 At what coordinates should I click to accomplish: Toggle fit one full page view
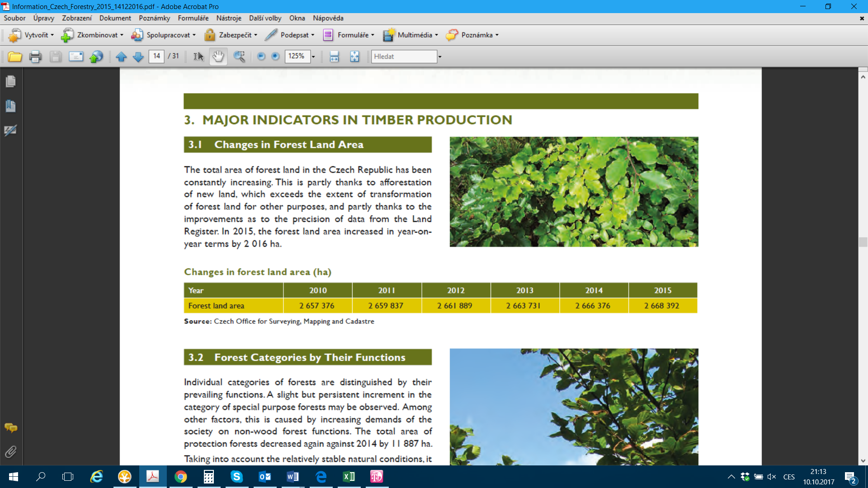click(354, 56)
